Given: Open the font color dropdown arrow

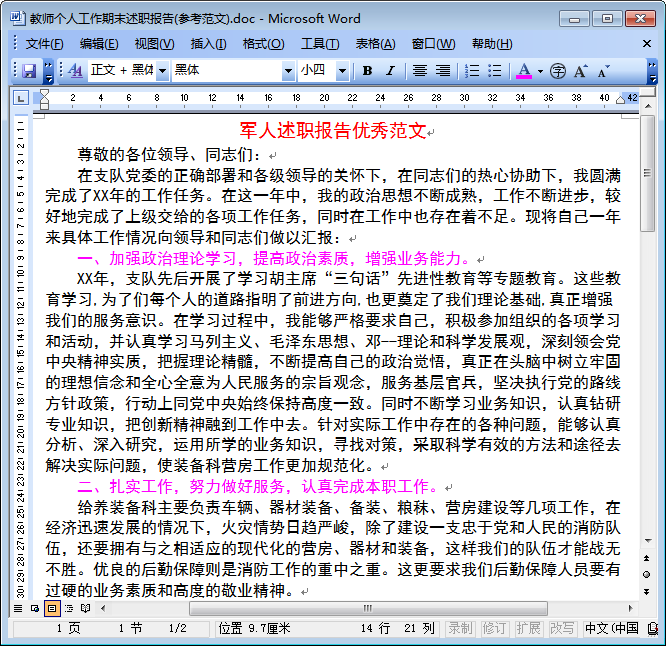Looking at the screenshot, I should (540, 71).
